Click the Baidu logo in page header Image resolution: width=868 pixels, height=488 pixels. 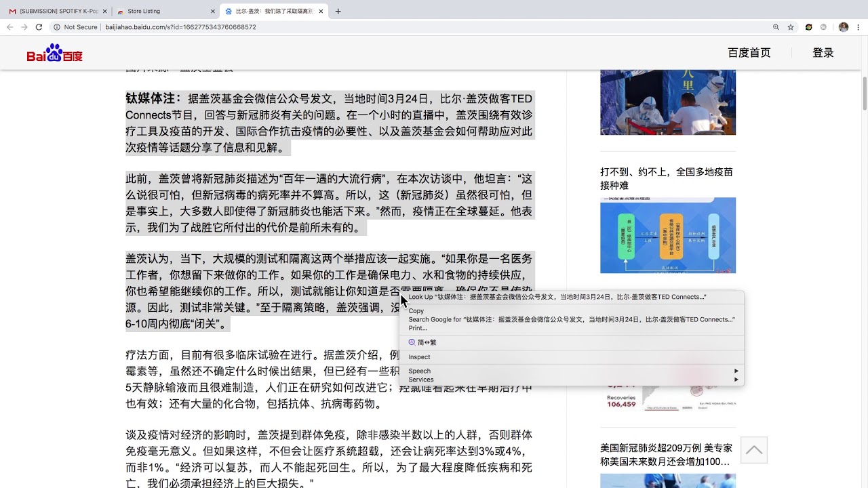54,53
